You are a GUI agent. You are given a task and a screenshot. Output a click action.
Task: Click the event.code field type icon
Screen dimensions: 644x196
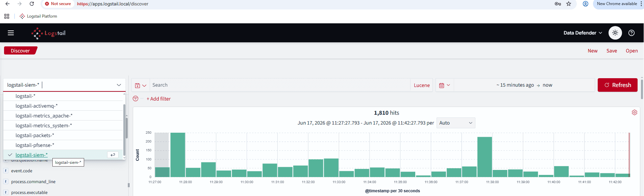(x=6, y=171)
